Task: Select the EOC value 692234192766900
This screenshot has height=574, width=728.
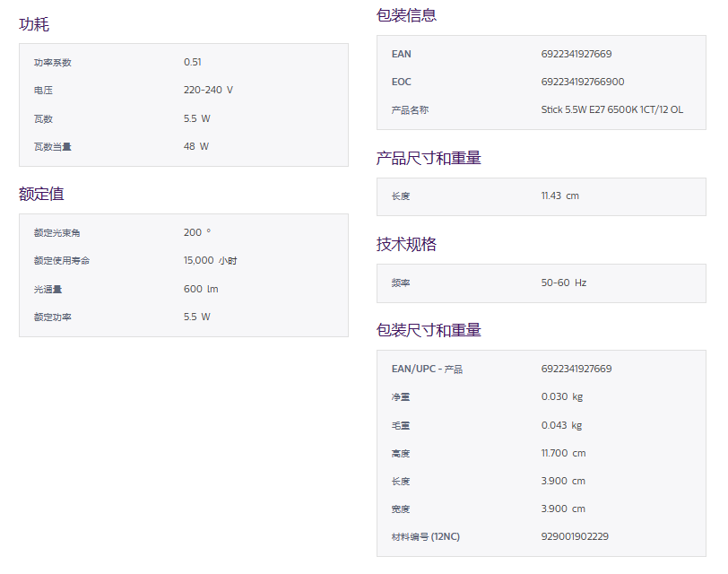Action: click(582, 82)
